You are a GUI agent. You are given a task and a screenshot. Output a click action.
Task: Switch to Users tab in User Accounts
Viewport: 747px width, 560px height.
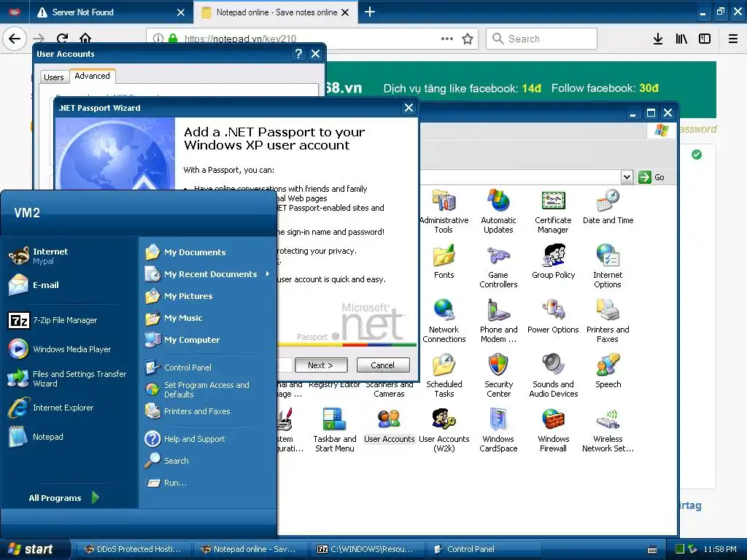pyautogui.click(x=53, y=77)
